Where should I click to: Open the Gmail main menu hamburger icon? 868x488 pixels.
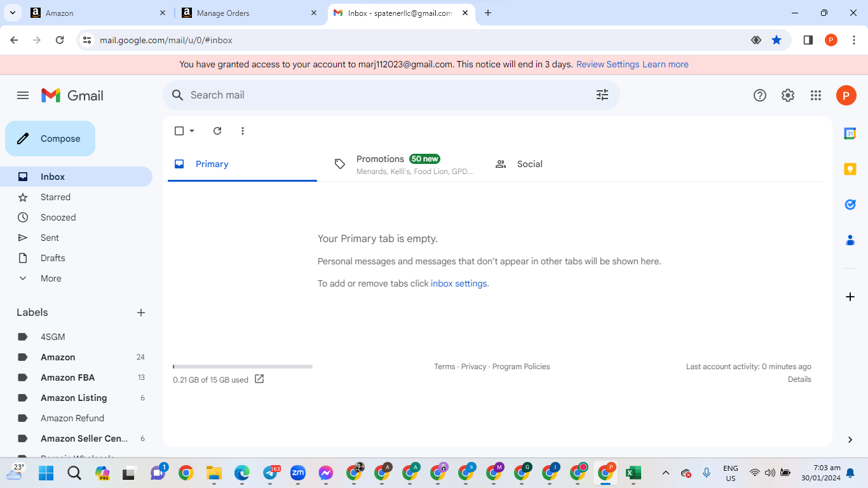23,95
